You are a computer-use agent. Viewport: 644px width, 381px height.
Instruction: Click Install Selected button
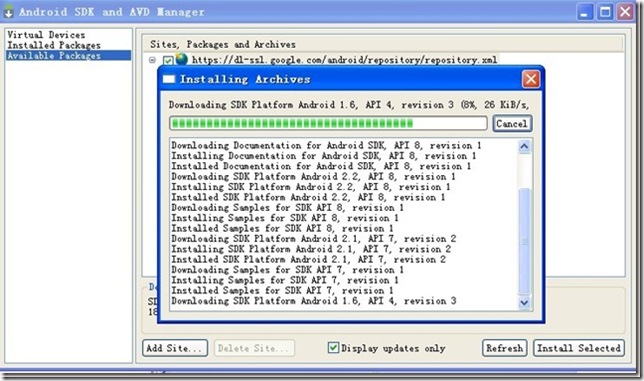(579, 348)
